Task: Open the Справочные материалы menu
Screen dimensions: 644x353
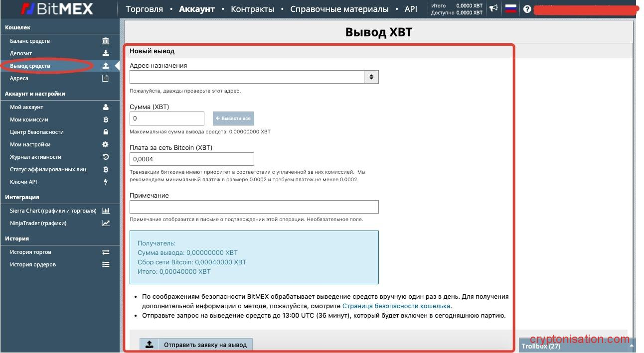Action: tap(339, 9)
